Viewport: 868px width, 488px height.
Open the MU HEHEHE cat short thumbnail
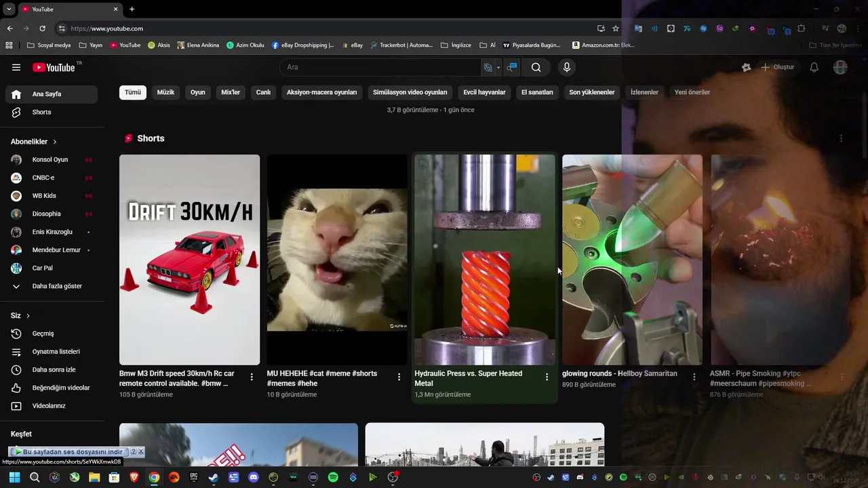click(337, 260)
